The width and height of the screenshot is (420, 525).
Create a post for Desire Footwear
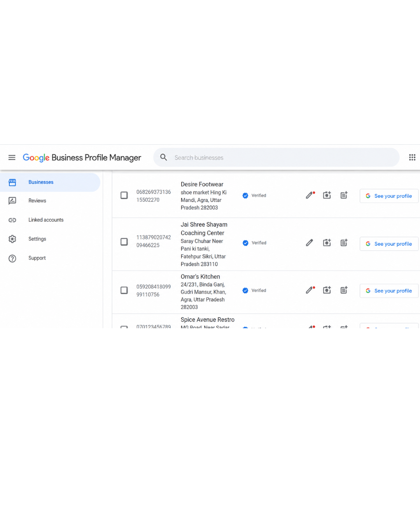pos(344,195)
